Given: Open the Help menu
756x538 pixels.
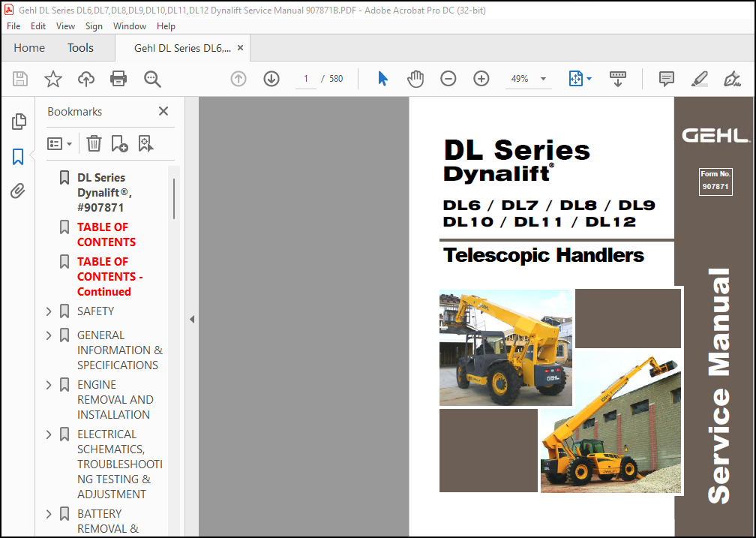Looking at the screenshot, I should (166, 26).
